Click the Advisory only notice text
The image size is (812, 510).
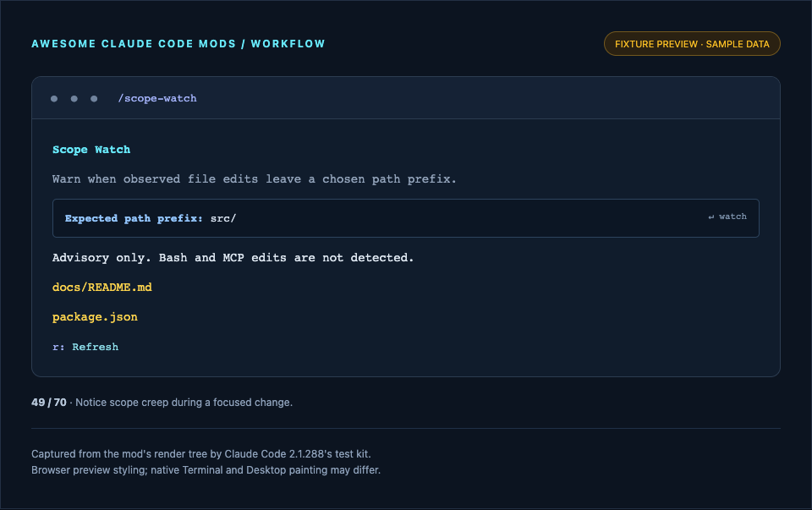tap(233, 258)
